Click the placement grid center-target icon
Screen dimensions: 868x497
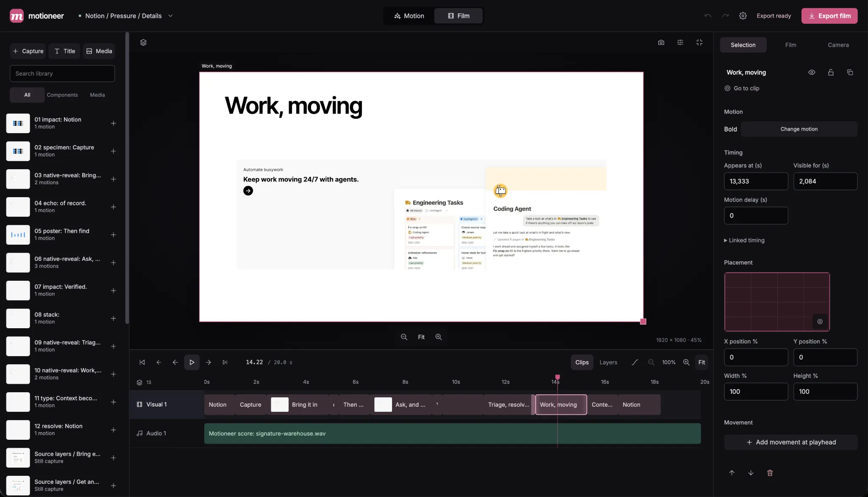[820, 321]
